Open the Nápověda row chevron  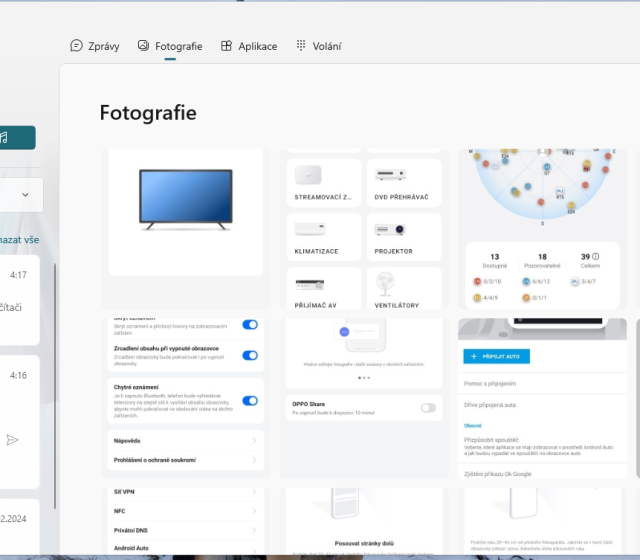(x=254, y=440)
